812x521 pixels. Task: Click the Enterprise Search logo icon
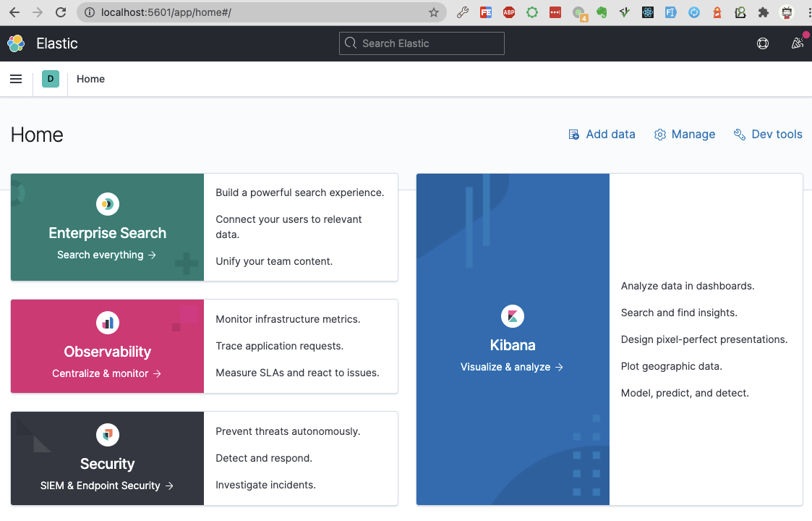[108, 204]
